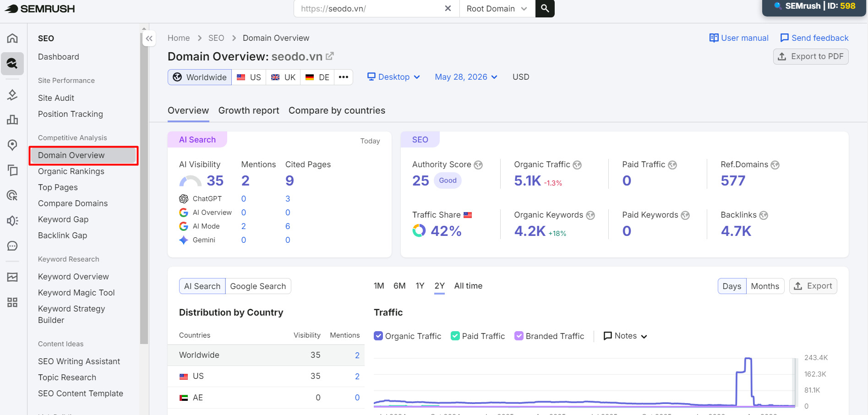Click the Semrush logo
The height and width of the screenshot is (415, 868).
tap(40, 9)
